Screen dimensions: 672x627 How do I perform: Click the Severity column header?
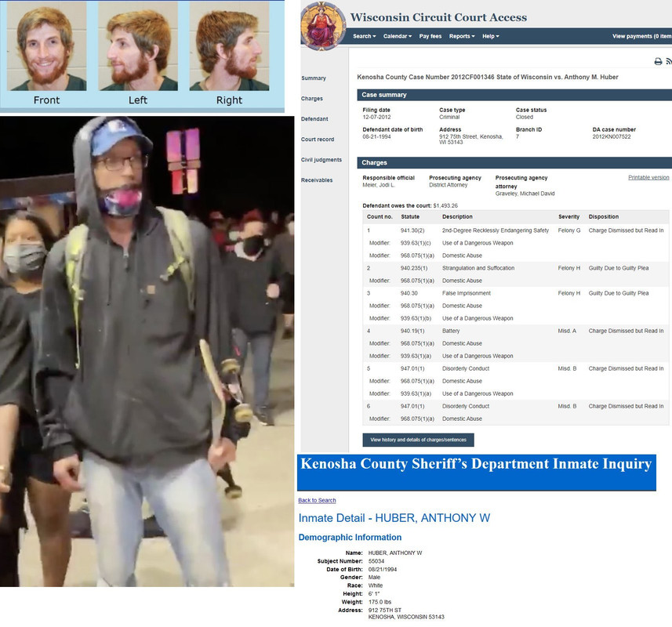568,217
